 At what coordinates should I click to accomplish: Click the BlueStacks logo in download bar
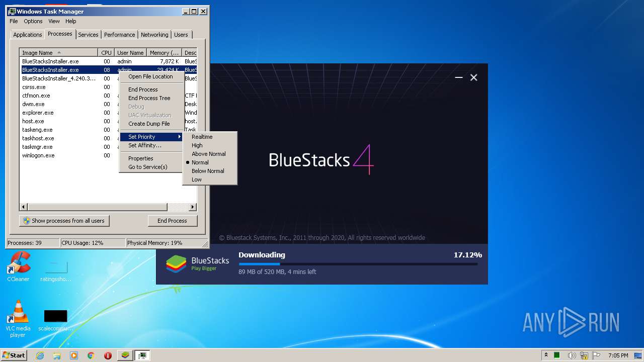(176, 263)
